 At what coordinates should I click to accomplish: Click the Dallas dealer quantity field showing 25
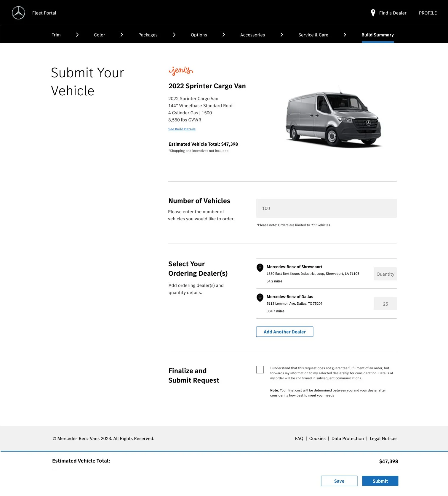point(385,304)
